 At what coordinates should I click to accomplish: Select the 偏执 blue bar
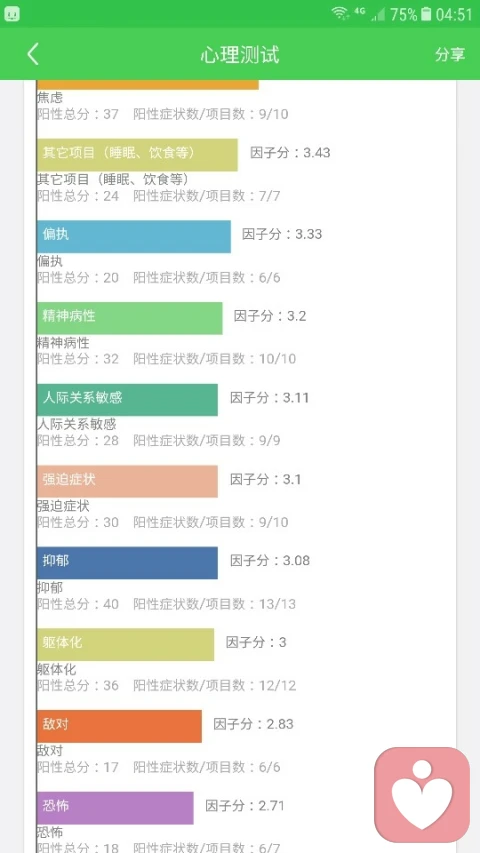pos(134,236)
